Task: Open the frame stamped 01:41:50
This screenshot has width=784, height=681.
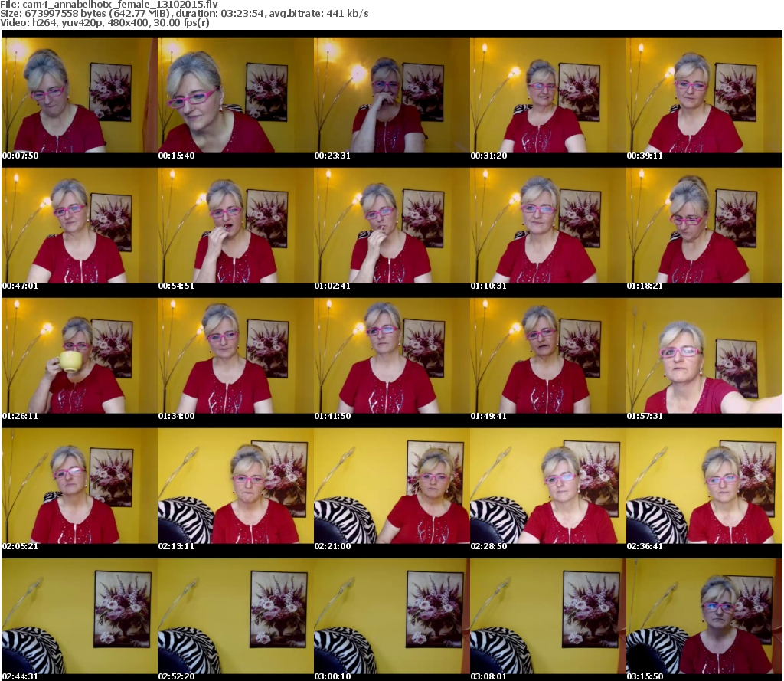Action: coord(391,355)
